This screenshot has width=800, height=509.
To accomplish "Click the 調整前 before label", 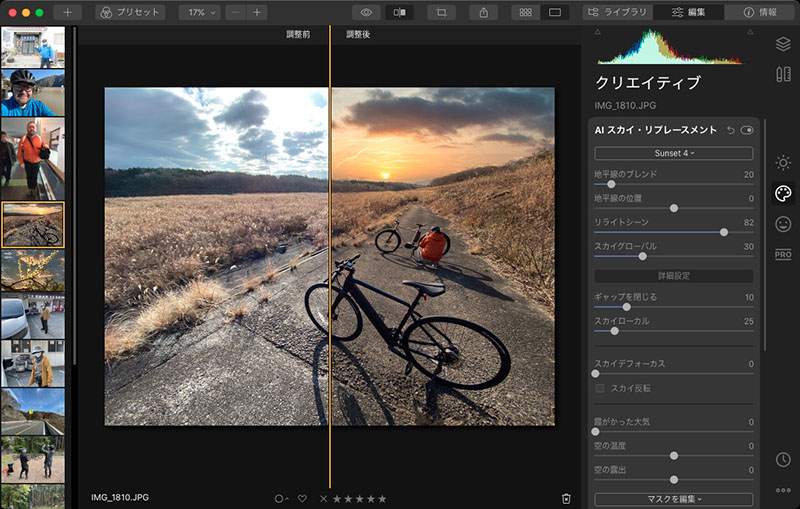I will tap(298, 34).
